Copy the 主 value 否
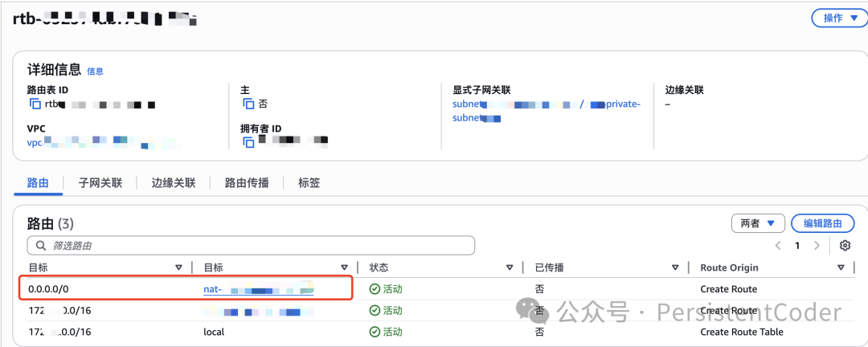868x347 pixels. coord(248,104)
